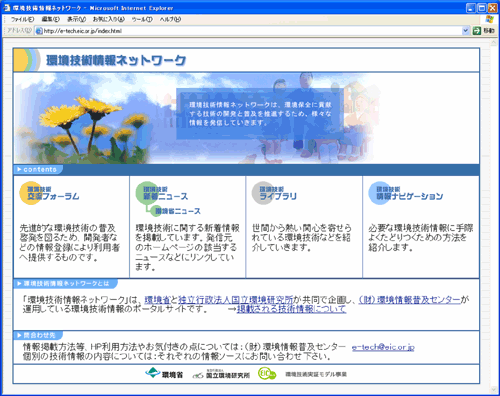Viewport: 500px width, 396px height.
Task: Open the 環境技術 新着ニュース section
Action: coord(162,193)
